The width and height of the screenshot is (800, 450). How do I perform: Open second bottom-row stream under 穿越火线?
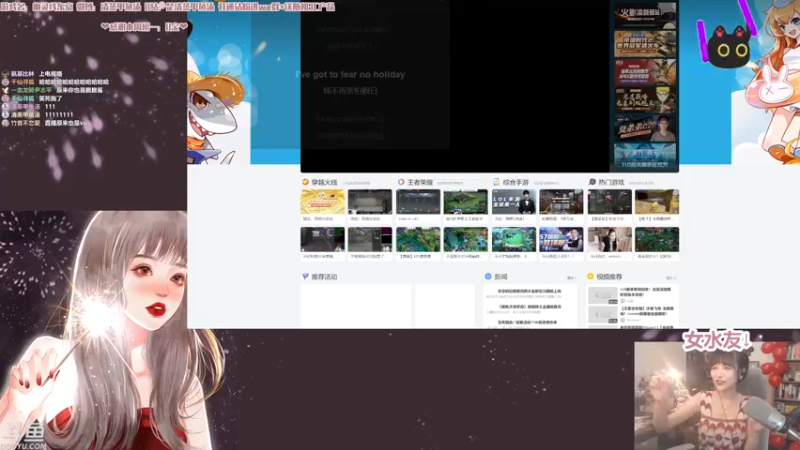[370, 239]
